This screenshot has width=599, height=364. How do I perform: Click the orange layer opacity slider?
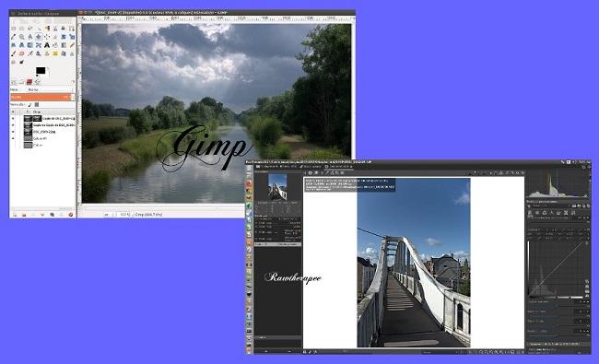click(x=42, y=97)
